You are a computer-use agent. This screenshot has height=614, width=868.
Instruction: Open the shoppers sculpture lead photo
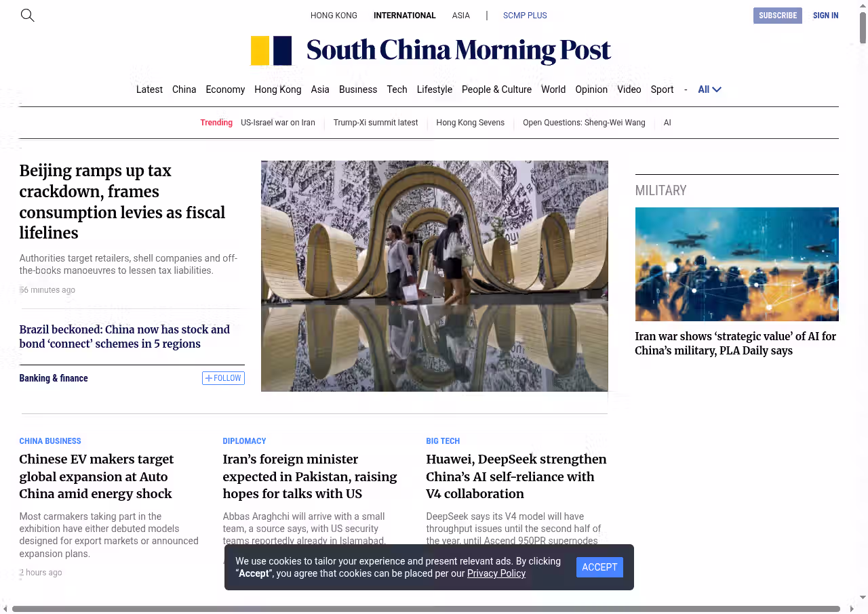pos(434,276)
